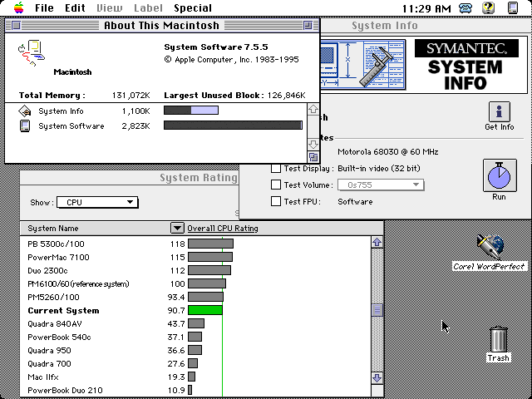Click the System Name column header

click(x=53, y=229)
